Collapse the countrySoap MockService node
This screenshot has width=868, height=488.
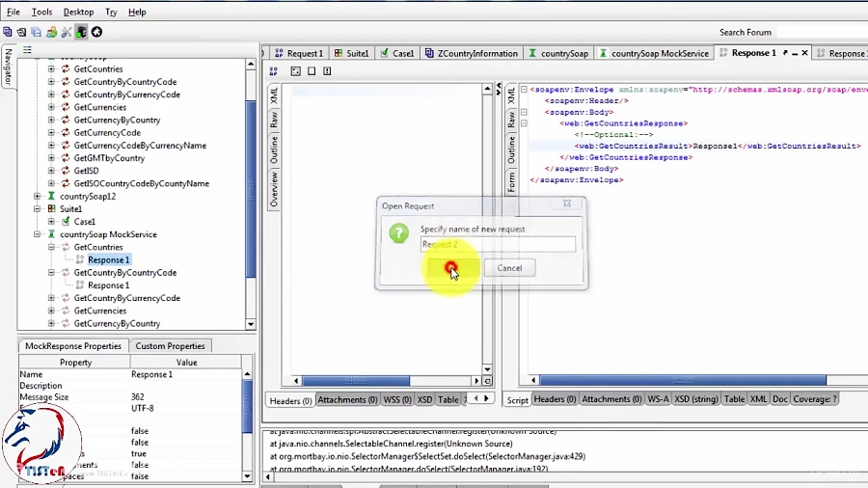tap(37, 234)
